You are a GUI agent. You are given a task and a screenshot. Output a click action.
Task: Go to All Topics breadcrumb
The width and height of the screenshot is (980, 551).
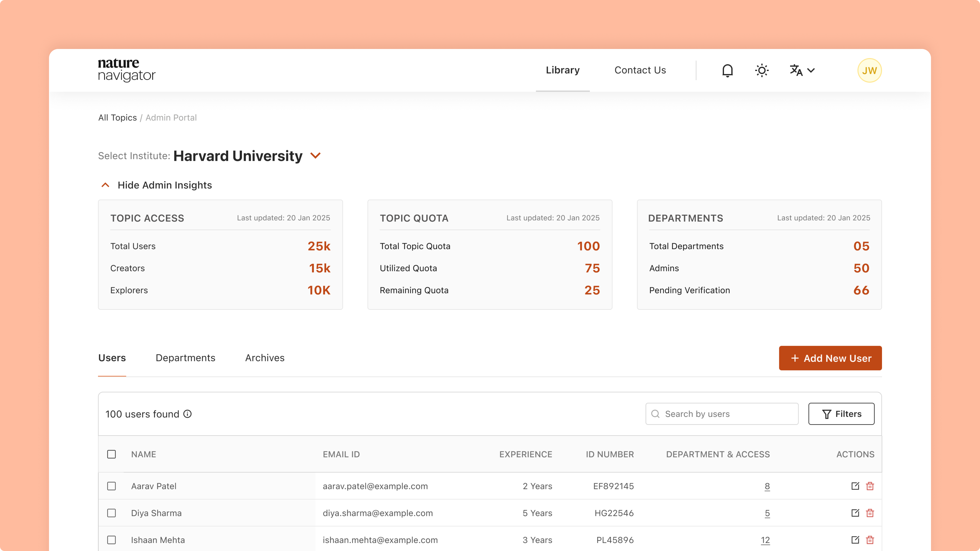click(117, 117)
